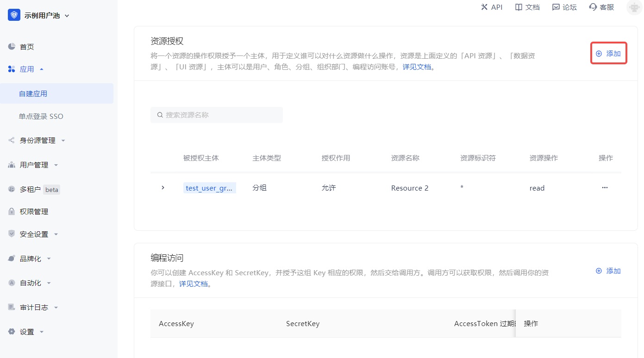Expand the test_user_gr row chevron
The image size is (644, 358).
pyautogui.click(x=163, y=188)
